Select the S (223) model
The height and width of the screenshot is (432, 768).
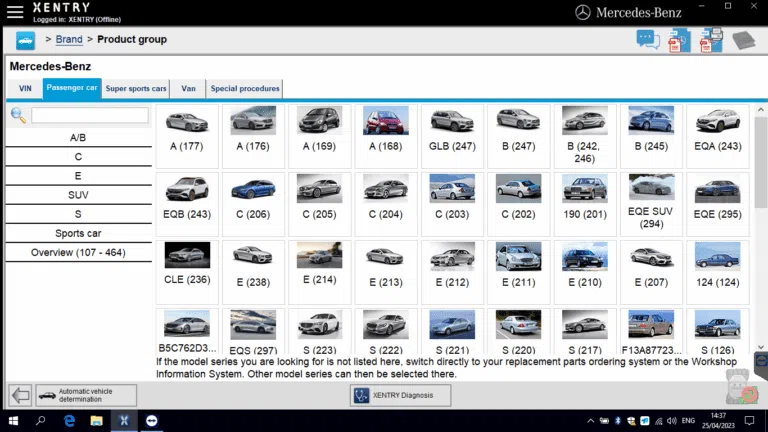point(319,332)
